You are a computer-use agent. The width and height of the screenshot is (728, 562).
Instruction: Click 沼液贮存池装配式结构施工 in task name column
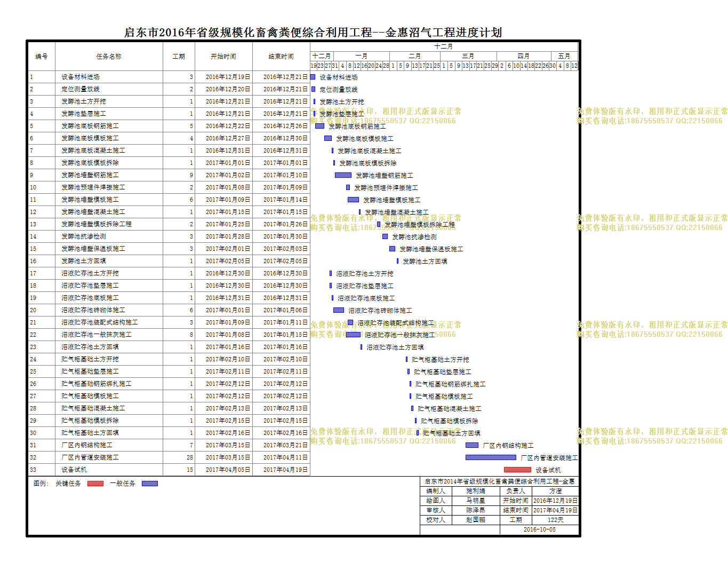click(100, 322)
